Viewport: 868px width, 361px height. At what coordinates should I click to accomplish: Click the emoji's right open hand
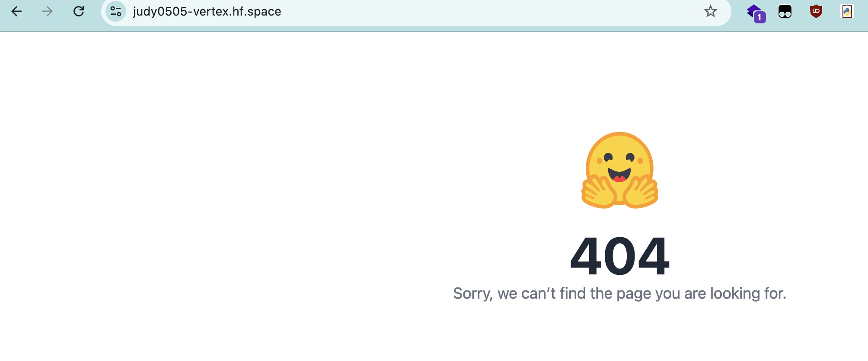coord(641,191)
